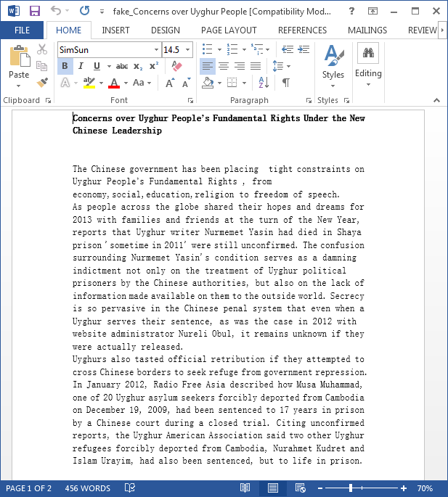Open the Editing group button
448x497 pixels.
tap(368, 65)
